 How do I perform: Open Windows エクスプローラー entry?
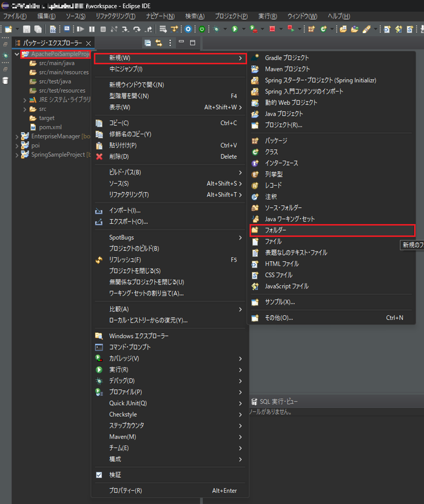tap(170, 336)
